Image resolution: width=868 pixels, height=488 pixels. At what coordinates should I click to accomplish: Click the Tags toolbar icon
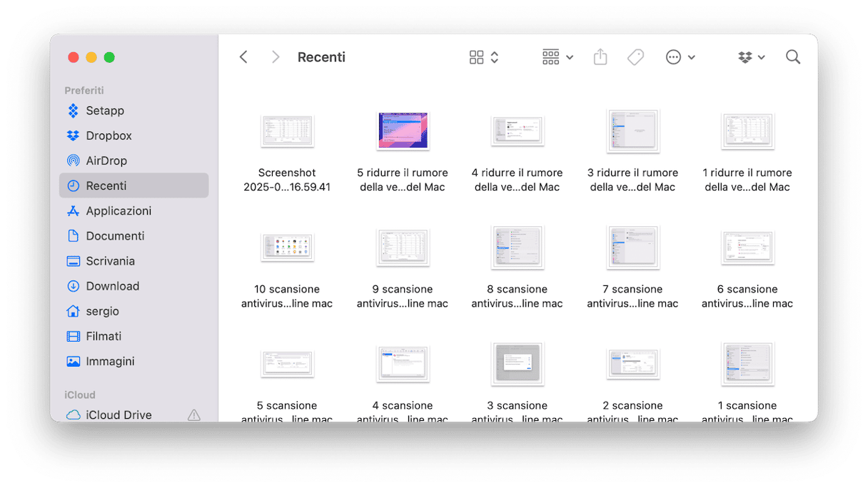pyautogui.click(x=635, y=57)
